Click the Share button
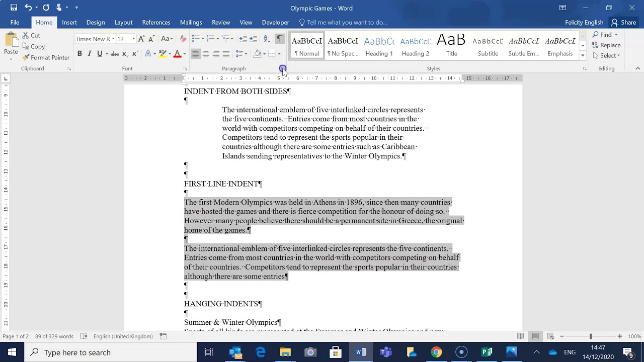This screenshot has width=644, height=362. (623, 22)
